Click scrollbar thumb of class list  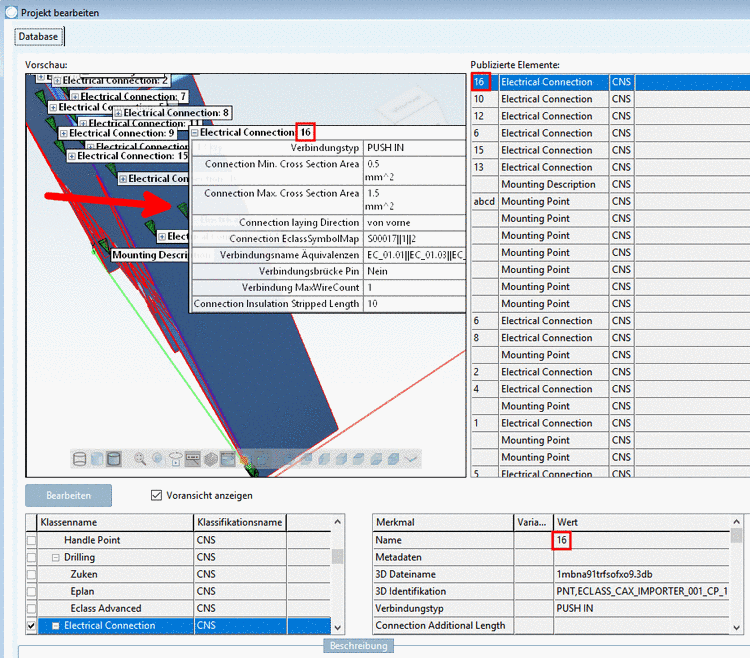338,557
